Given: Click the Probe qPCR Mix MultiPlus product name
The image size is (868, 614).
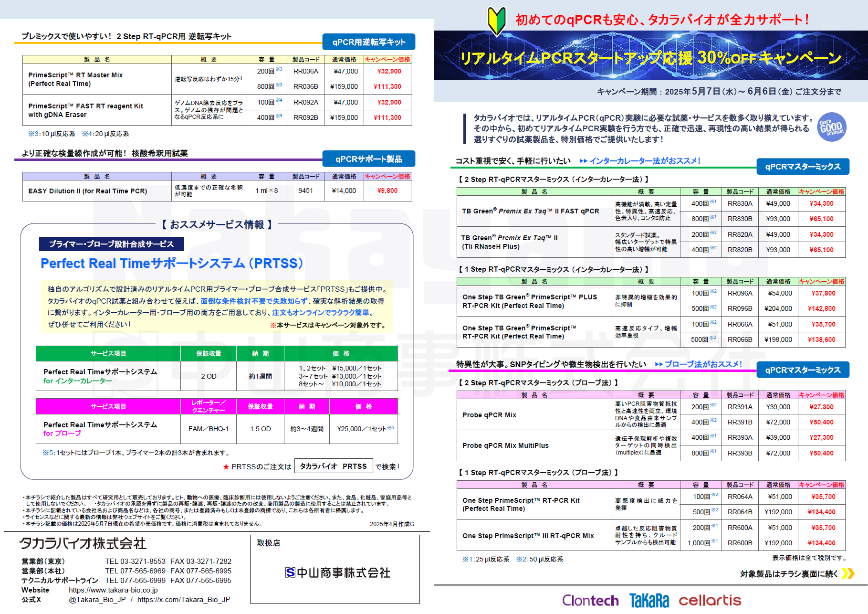Looking at the screenshot, I should (505, 445).
